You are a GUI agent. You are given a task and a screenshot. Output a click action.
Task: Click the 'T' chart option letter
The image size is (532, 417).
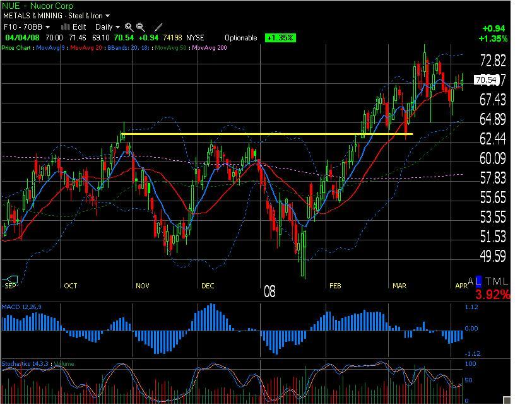(x=488, y=281)
